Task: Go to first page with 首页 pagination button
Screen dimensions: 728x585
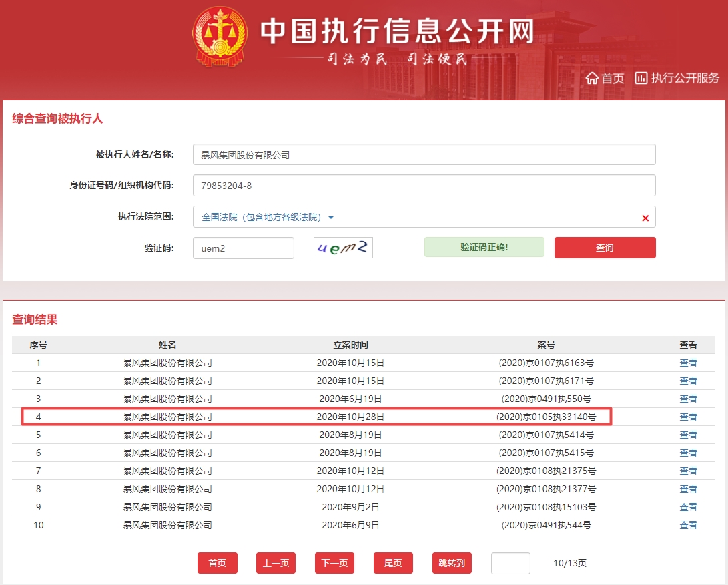Action: (x=218, y=563)
